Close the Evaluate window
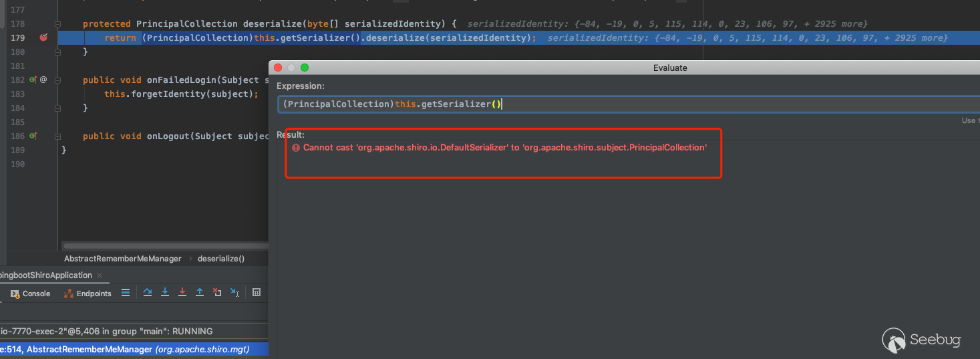The image size is (980, 359). pos(279,68)
